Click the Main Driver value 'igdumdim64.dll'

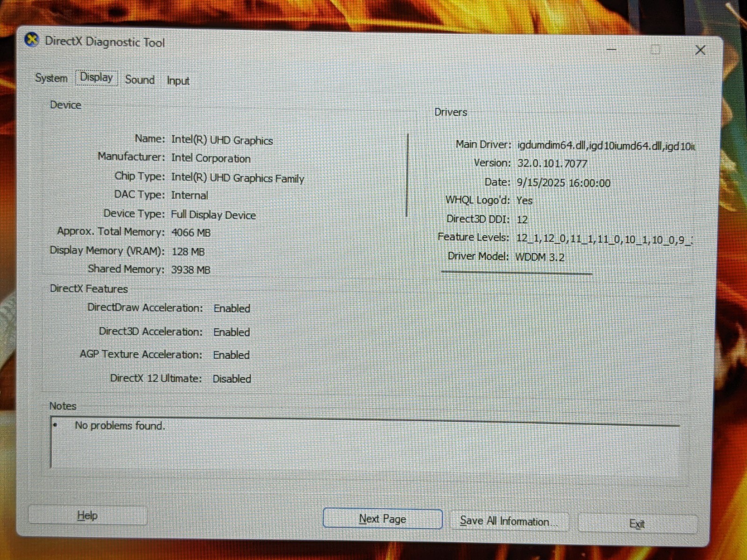pyautogui.click(x=606, y=146)
